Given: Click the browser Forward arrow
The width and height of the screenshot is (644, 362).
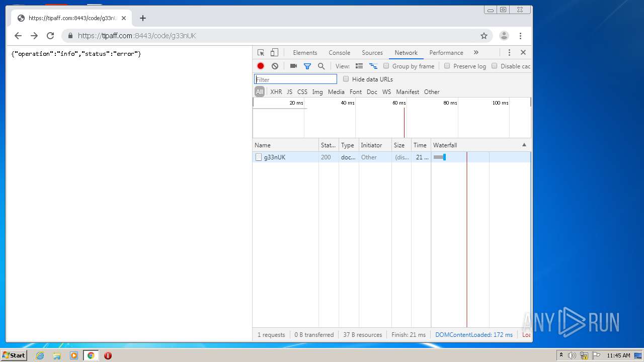Looking at the screenshot, I should coord(34,36).
